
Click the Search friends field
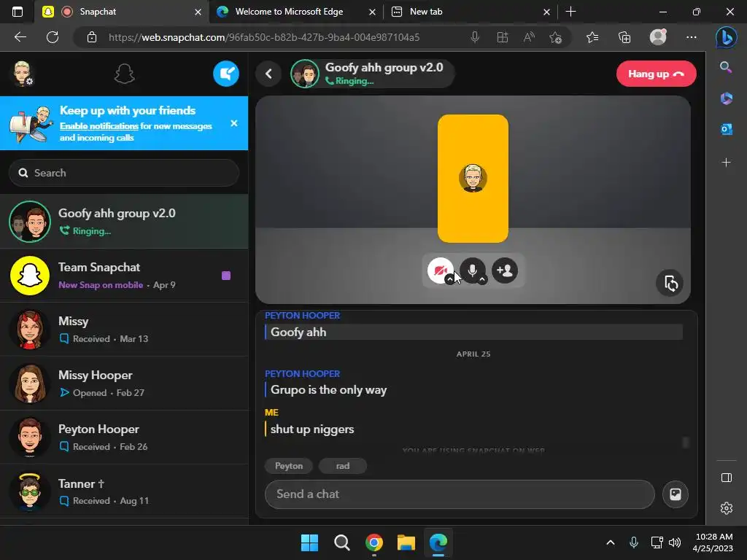pos(124,173)
